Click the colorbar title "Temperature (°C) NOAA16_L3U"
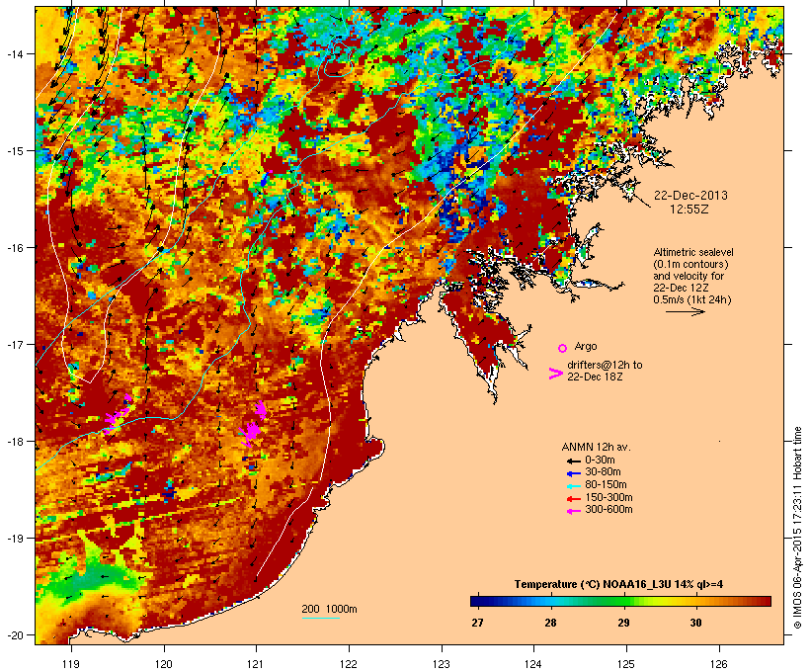The height and width of the screenshot is (672, 810). [592, 585]
